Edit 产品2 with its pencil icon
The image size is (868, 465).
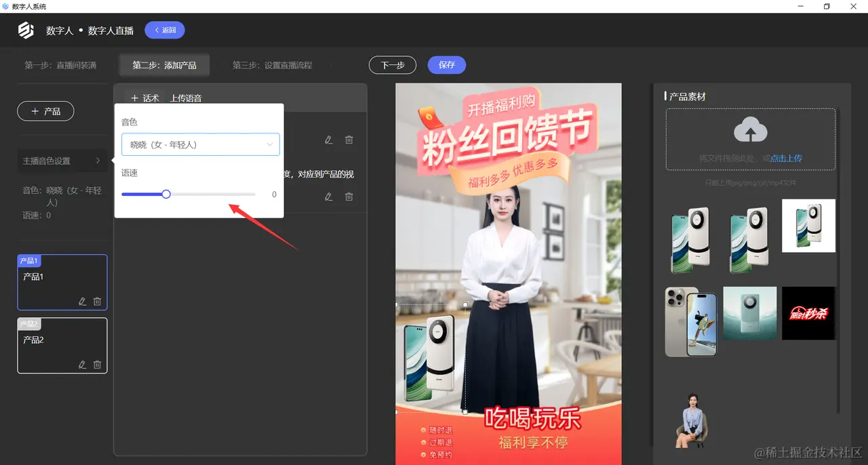click(x=83, y=365)
